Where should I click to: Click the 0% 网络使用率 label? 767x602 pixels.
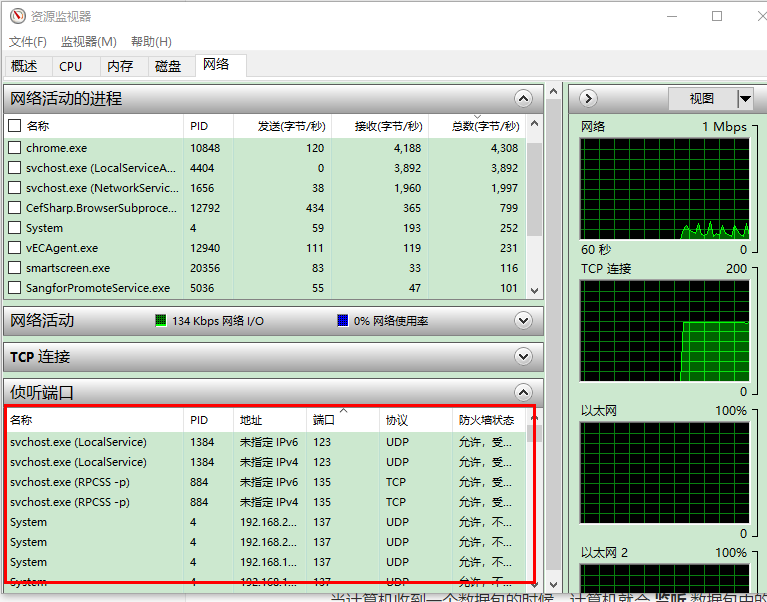[391, 321]
